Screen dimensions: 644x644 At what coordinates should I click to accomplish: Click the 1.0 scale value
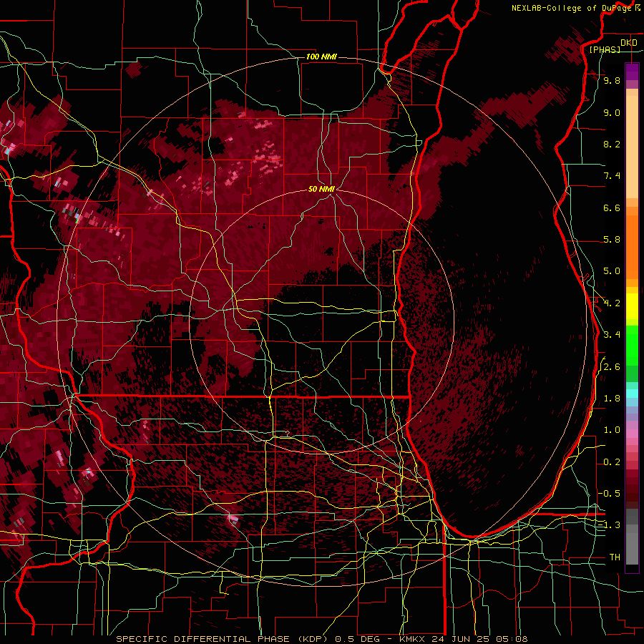[x=612, y=430]
